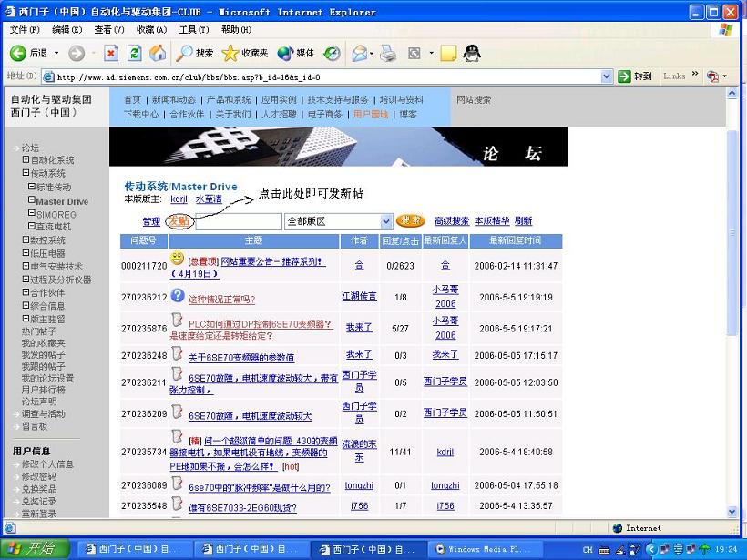
Task: Open the 查看(V) menu
Action: click(x=109, y=29)
